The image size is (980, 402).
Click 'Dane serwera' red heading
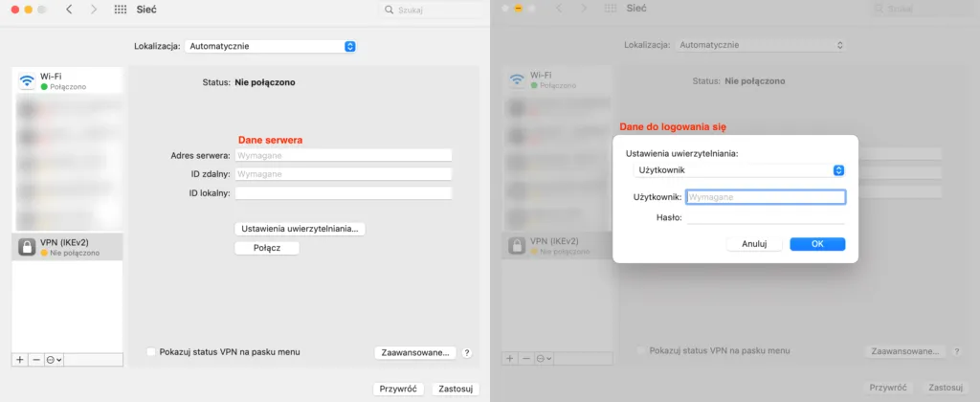point(270,140)
